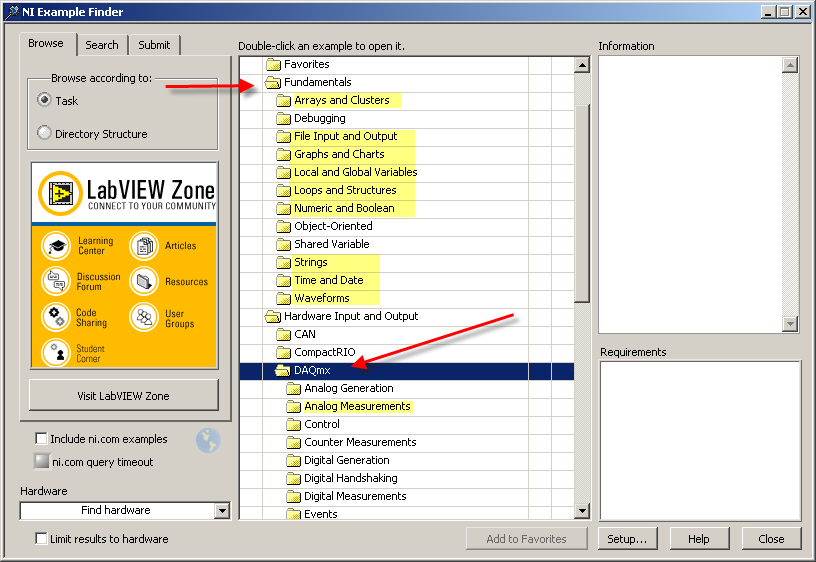This screenshot has height=562, width=816.
Task: Select the Digital Handshaking entry
Action: click(x=351, y=478)
